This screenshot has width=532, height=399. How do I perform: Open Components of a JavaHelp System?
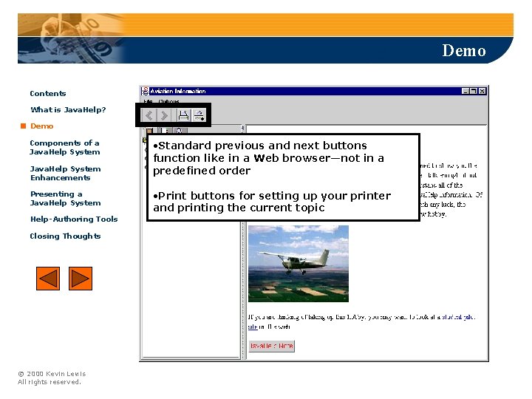pyautogui.click(x=65, y=147)
